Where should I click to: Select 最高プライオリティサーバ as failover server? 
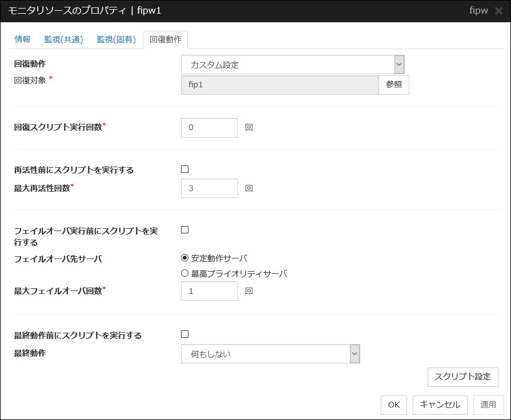pos(184,273)
